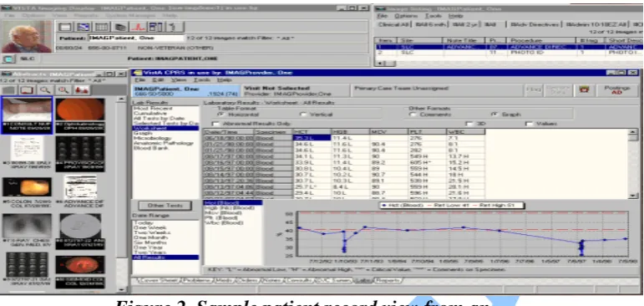Select the PHOTO ID row in Image Listing

[x=509, y=53]
